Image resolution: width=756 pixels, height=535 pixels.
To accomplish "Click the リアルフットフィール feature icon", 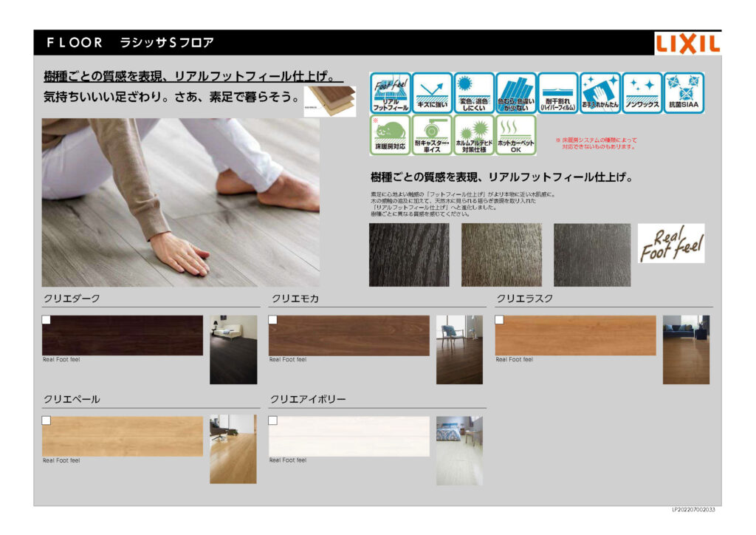I will (390, 93).
